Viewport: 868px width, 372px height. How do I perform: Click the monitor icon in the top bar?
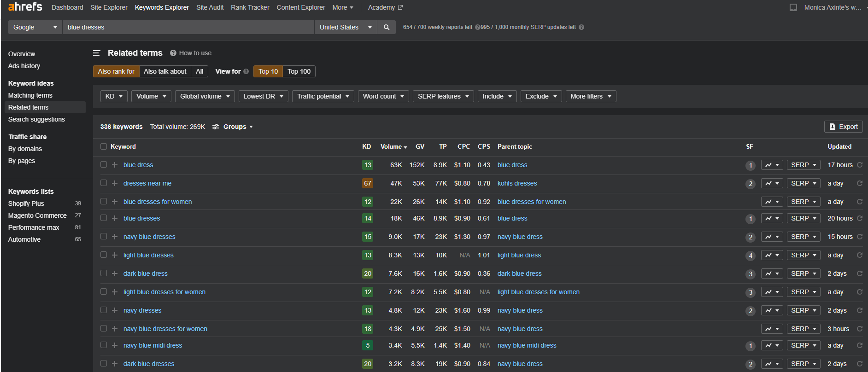coord(793,7)
